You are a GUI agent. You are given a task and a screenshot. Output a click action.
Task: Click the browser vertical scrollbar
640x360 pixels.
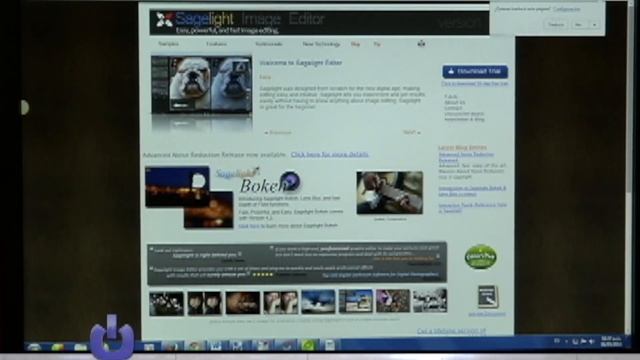click(629, 167)
